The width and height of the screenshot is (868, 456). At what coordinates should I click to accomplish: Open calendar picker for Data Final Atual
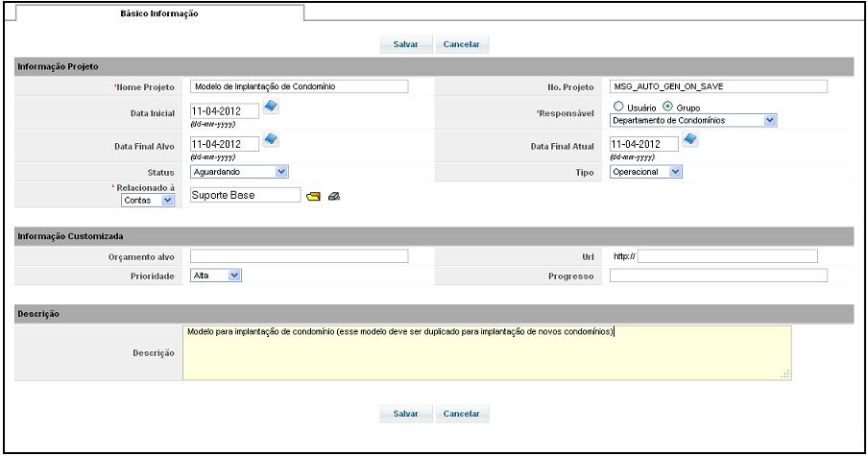click(690, 139)
